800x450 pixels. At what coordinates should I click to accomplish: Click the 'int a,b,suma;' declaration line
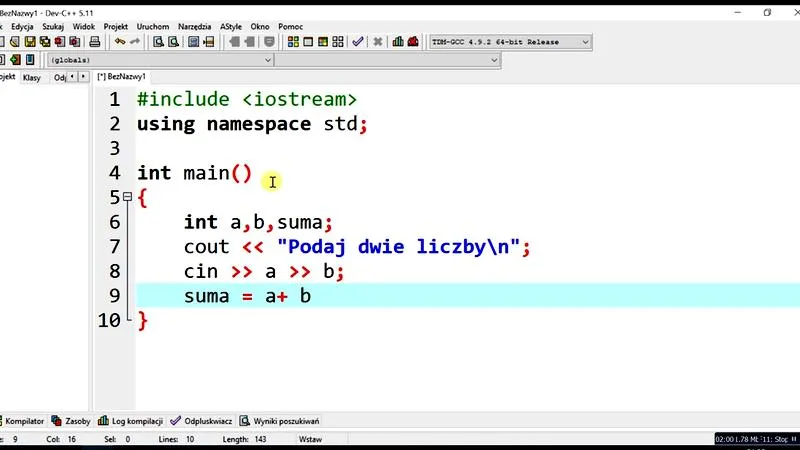(x=258, y=222)
